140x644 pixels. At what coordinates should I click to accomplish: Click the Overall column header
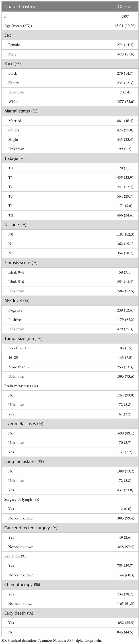point(125,7)
